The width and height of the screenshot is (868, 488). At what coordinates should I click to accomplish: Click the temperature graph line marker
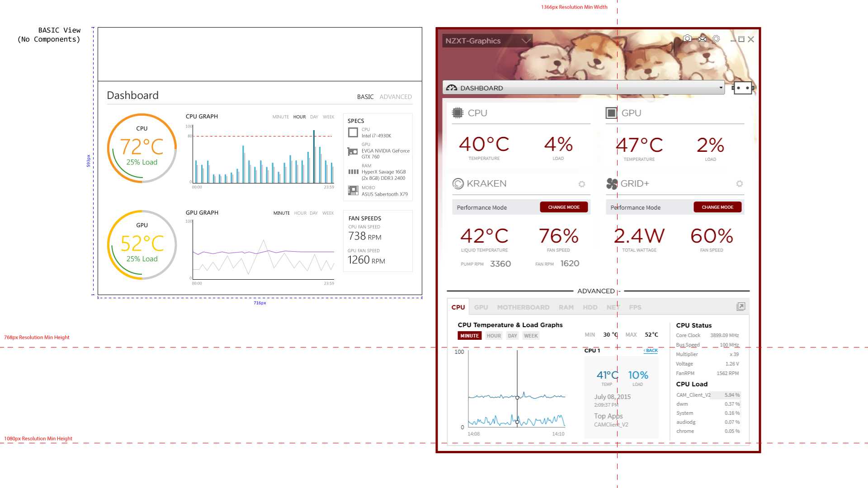pyautogui.click(x=517, y=398)
